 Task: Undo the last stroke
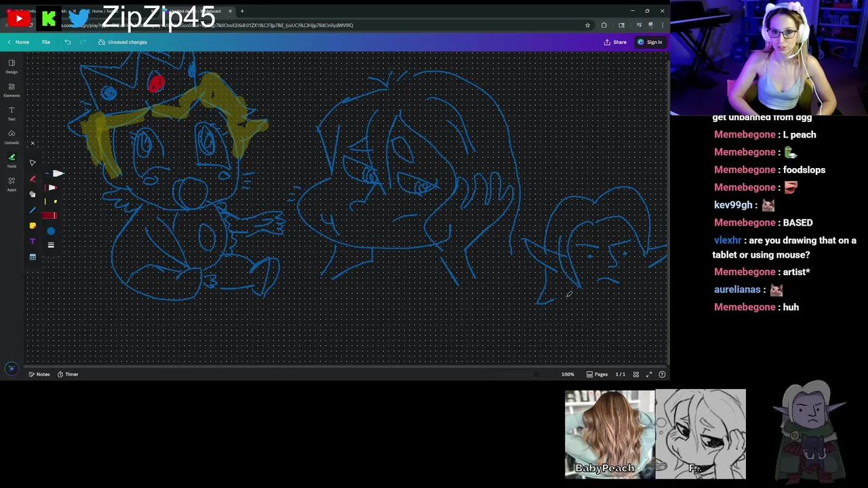tap(68, 42)
